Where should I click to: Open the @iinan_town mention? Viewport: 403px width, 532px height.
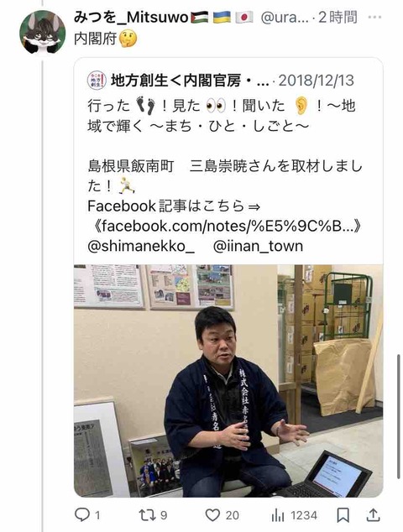(x=258, y=247)
